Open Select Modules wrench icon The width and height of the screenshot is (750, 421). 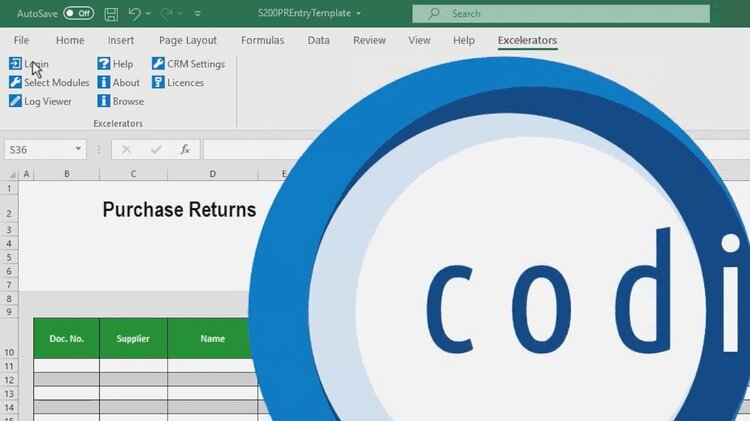[15, 82]
